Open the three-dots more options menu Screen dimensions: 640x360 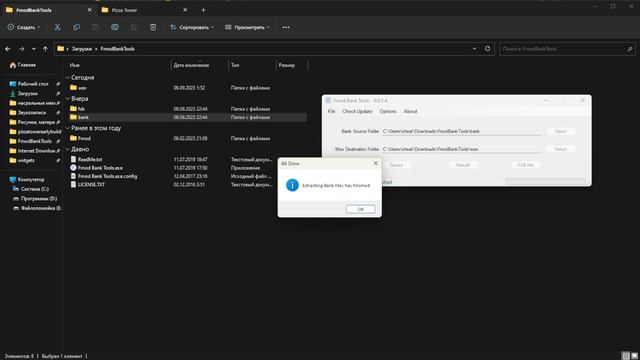286,27
